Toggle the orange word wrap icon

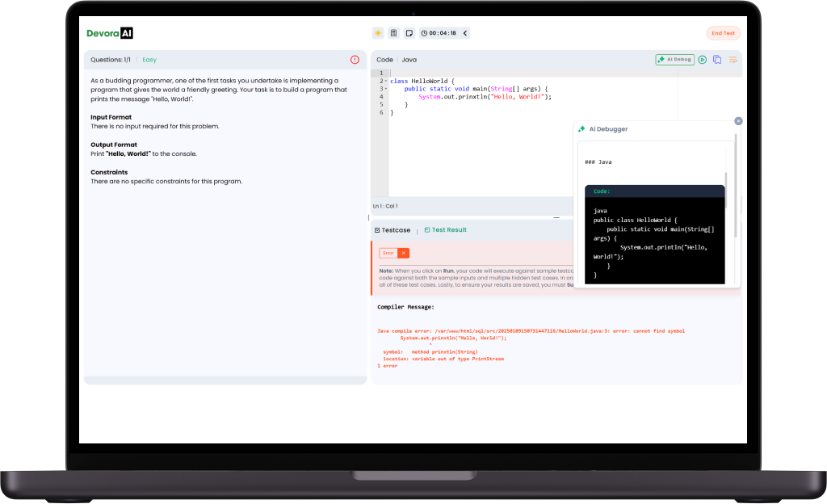(x=733, y=60)
